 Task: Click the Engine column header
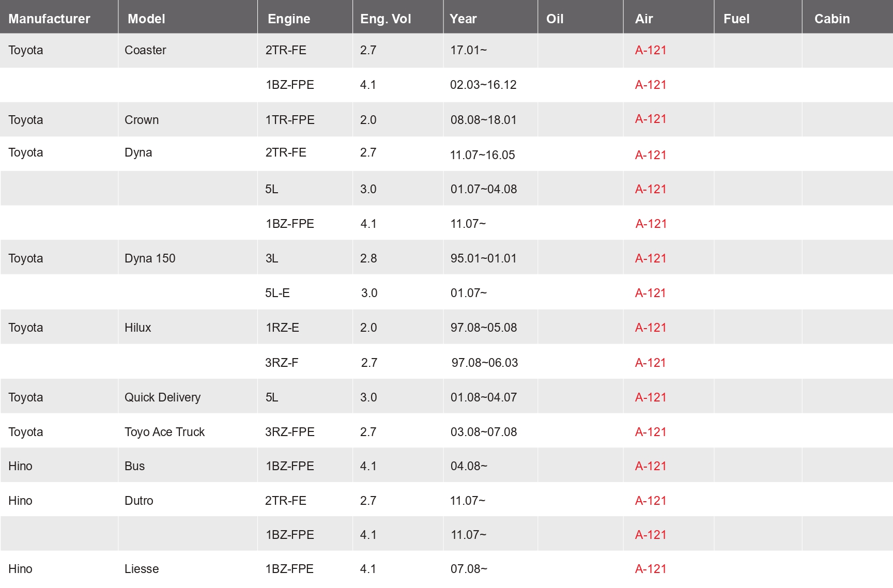click(289, 19)
